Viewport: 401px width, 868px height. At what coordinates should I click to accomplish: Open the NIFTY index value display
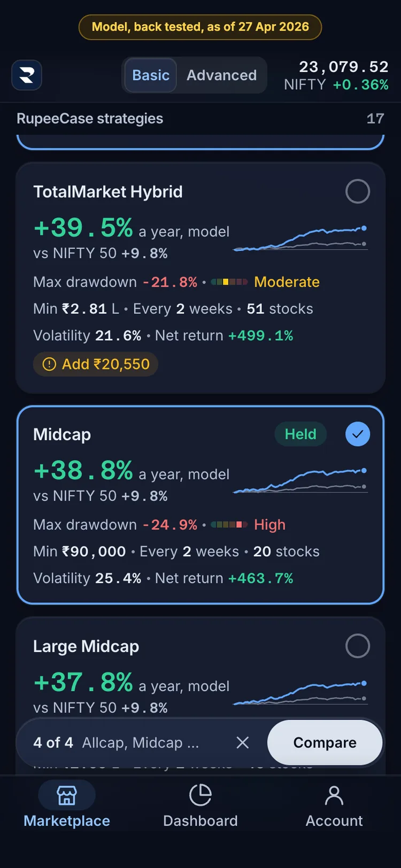pyautogui.click(x=336, y=75)
